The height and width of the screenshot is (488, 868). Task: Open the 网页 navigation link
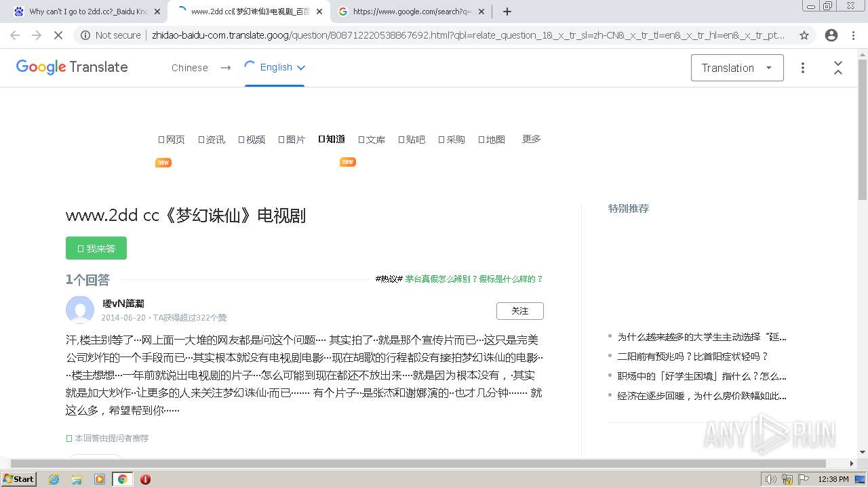click(172, 140)
